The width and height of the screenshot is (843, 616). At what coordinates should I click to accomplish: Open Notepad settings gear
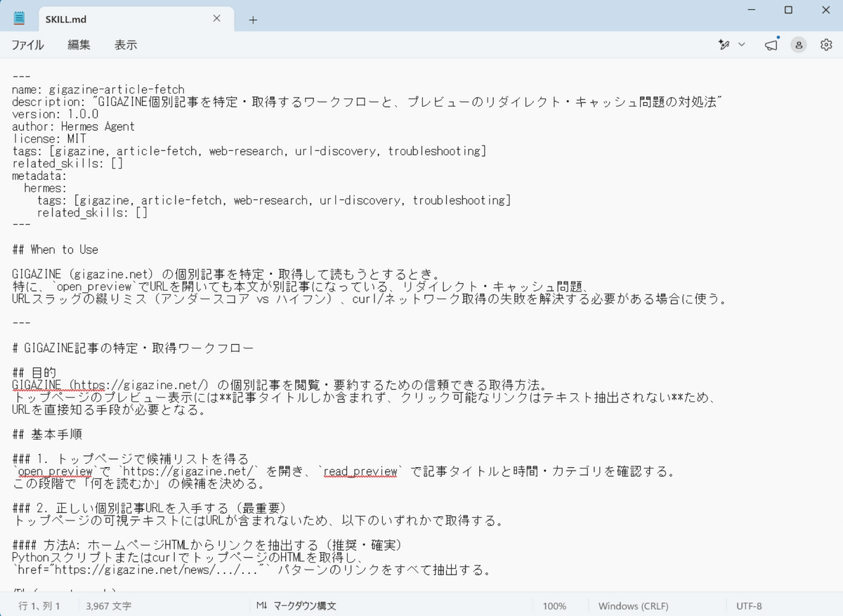826,45
